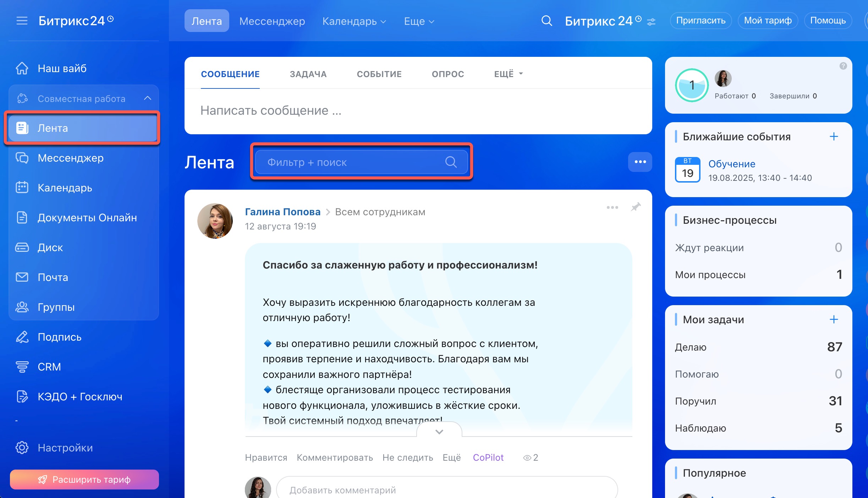The height and width of the screenshot is (498, 868).
Task: Click the Пригласить button
Action: 701,21
